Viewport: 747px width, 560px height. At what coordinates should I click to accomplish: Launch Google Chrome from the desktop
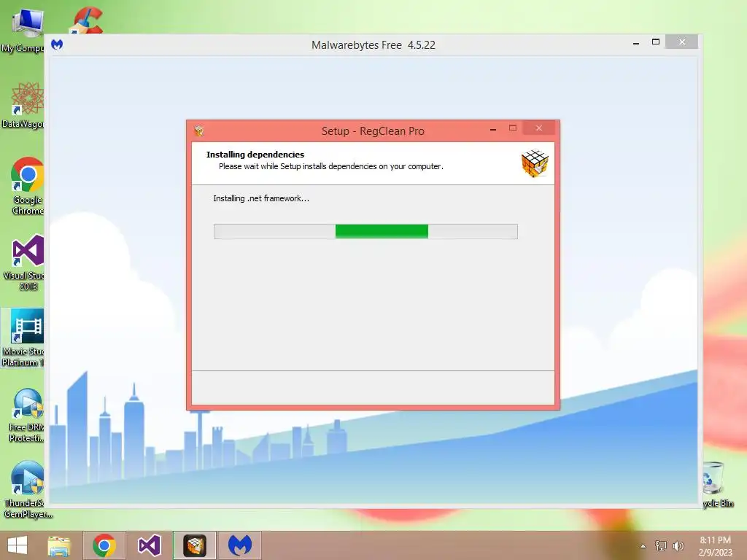click(27, 186)
